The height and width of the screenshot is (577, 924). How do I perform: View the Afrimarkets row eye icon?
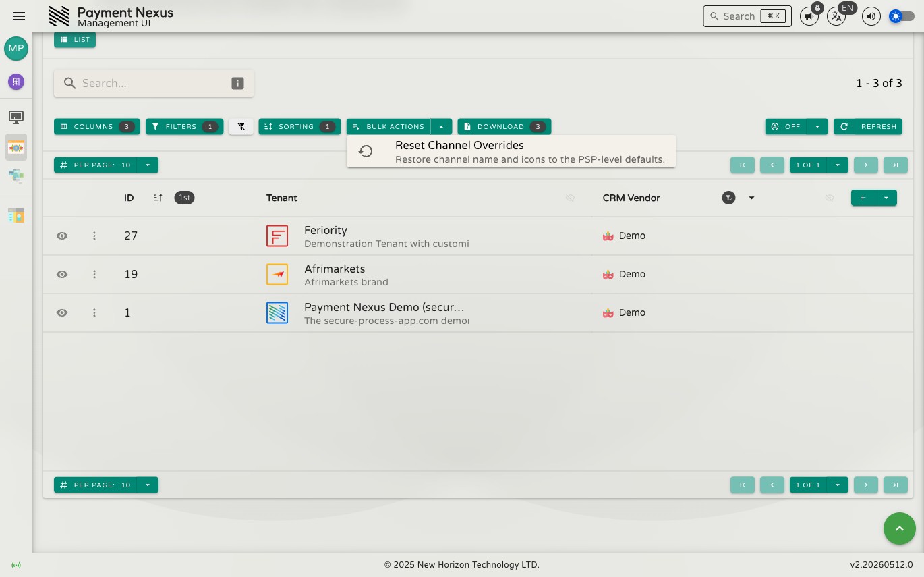pos(62,274)
